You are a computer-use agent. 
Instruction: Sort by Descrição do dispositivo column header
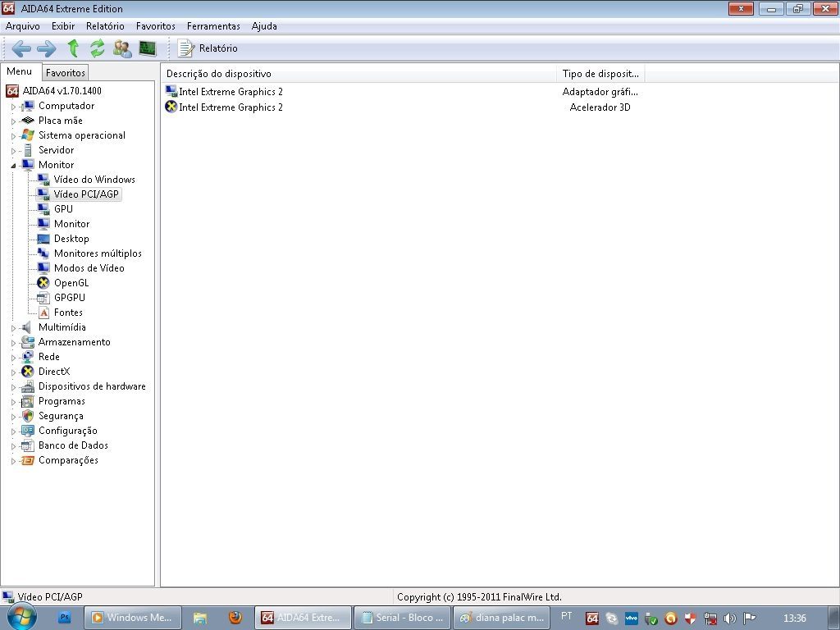(x=358, y=73)
